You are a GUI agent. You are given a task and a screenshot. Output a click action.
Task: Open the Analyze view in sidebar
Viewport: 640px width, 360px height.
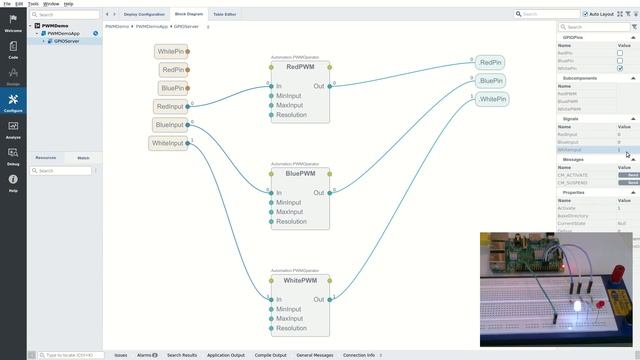coord(13,130)
